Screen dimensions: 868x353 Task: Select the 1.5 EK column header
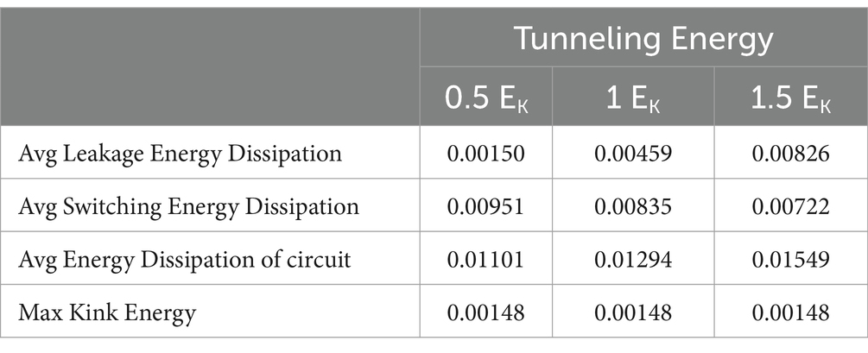[x=790, y=98]
